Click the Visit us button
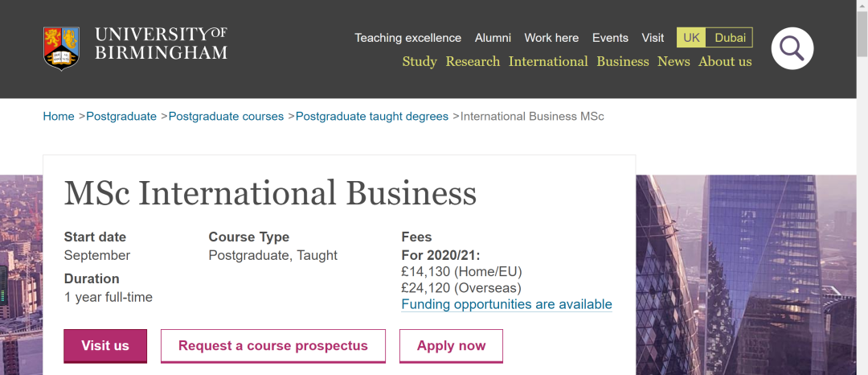 click(105, 346)
